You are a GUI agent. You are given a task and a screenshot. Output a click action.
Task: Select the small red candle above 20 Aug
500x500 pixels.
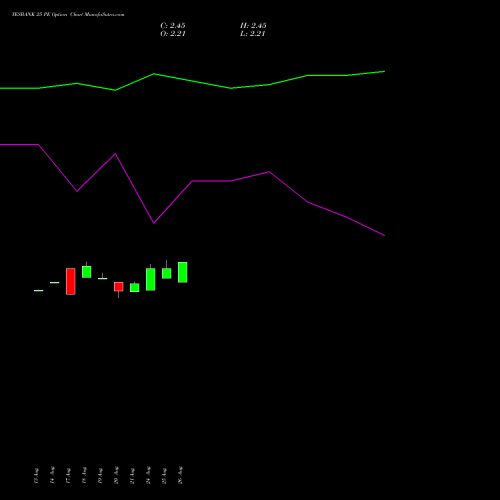pos(119,287)
